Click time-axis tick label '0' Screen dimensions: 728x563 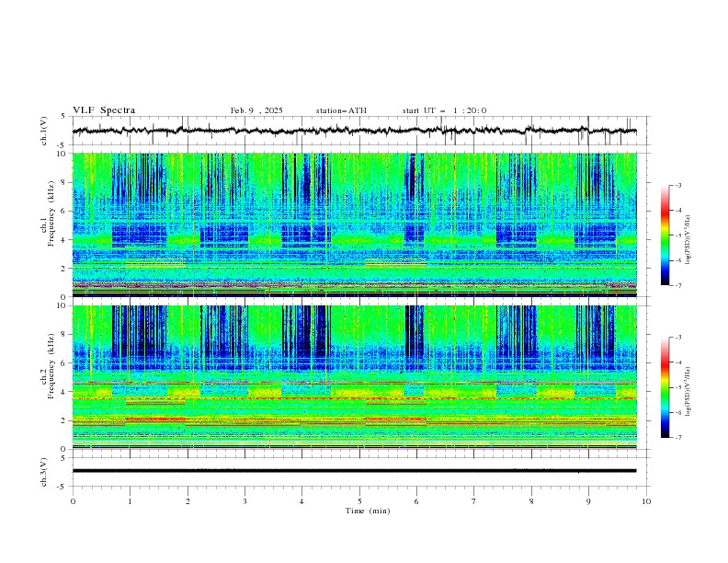tap(73, 501)
